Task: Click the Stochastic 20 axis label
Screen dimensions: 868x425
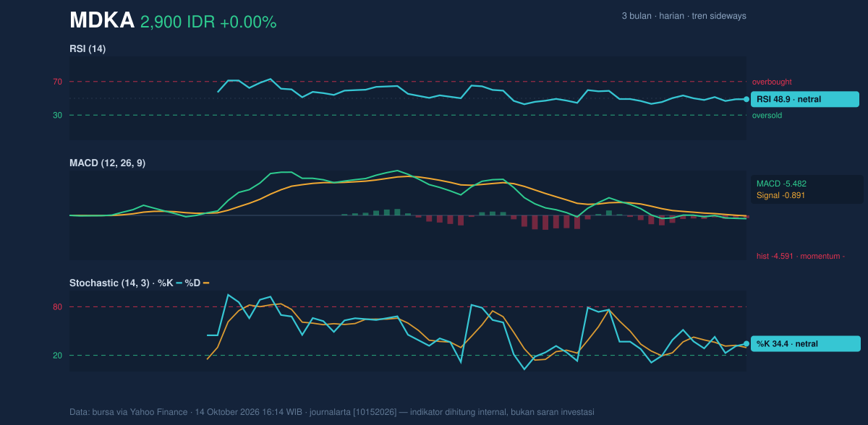Action: (57, 356)
